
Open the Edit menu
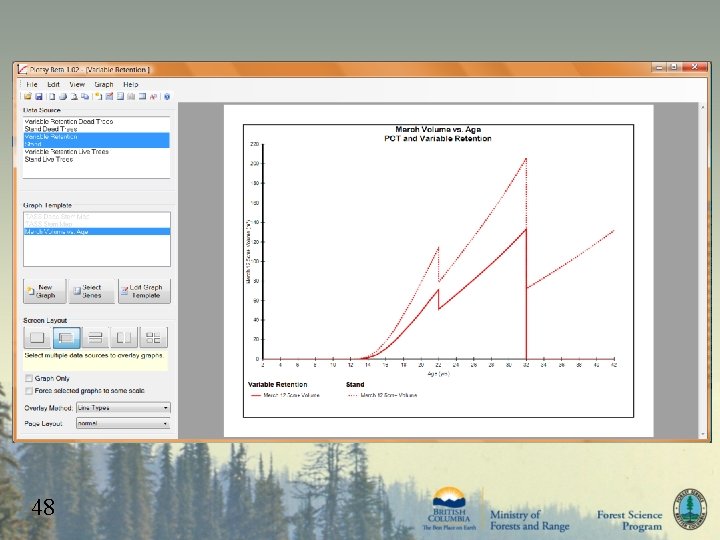53,84
